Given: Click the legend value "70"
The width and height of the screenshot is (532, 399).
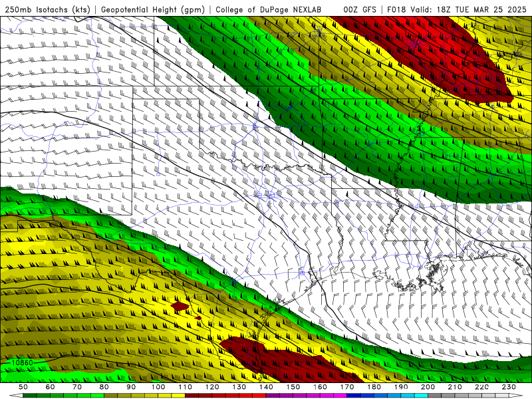Looking at the screenshot, I should [x=77, y=387].
